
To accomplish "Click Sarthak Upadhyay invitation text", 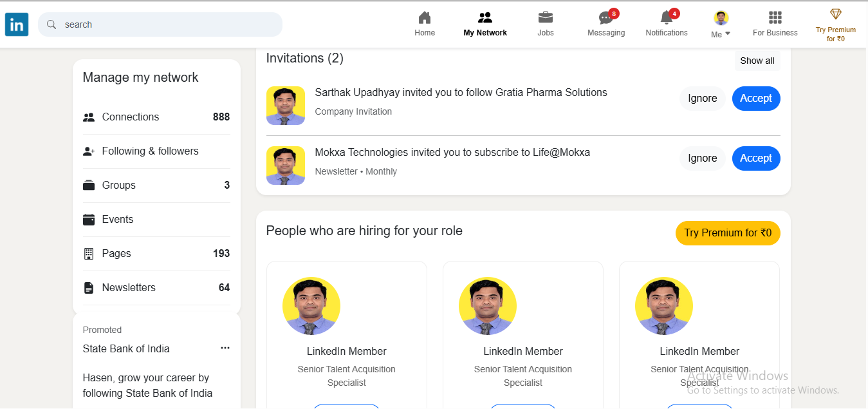I will (x=461, y=93).
